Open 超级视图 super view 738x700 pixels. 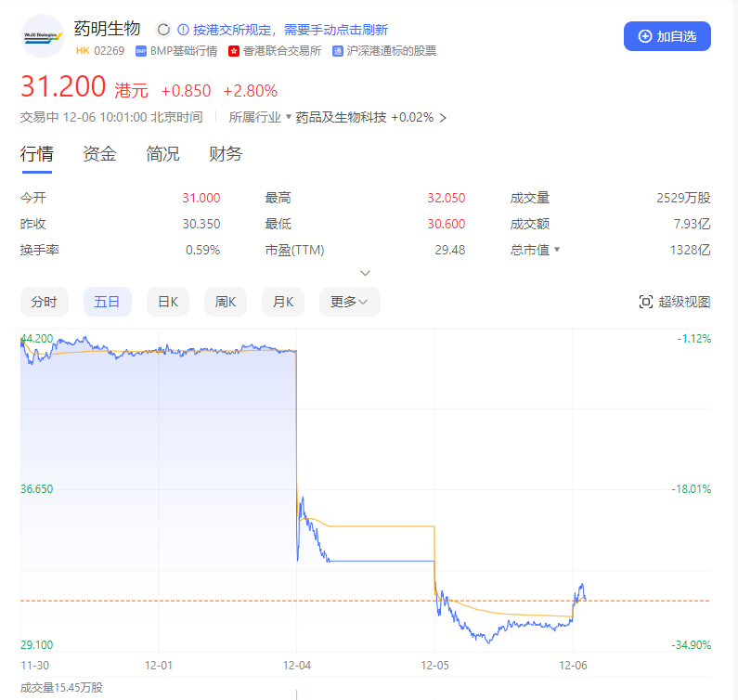(675, 302)
